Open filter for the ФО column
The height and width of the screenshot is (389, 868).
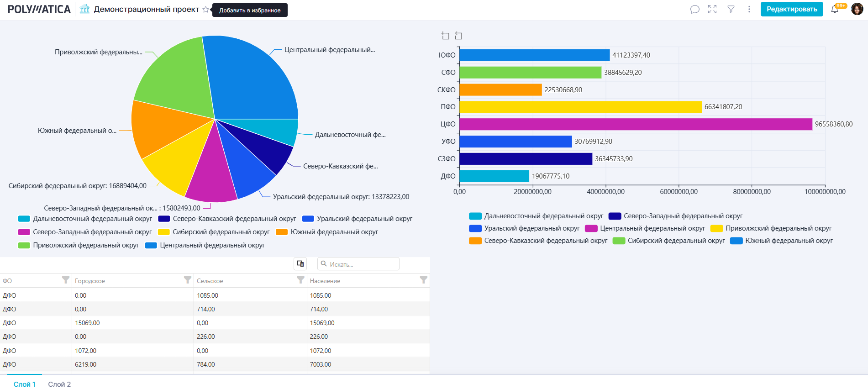coord(66,280)
